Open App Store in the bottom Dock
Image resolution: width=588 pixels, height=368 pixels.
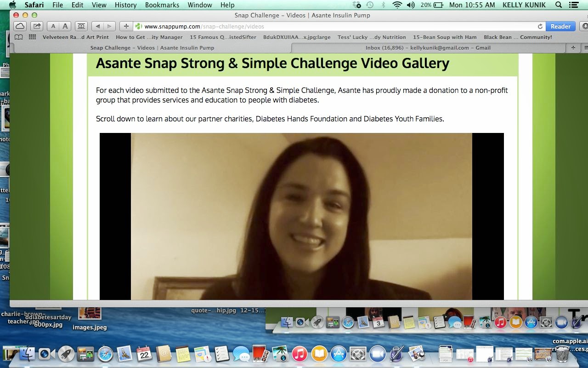(x=339, y=354)
